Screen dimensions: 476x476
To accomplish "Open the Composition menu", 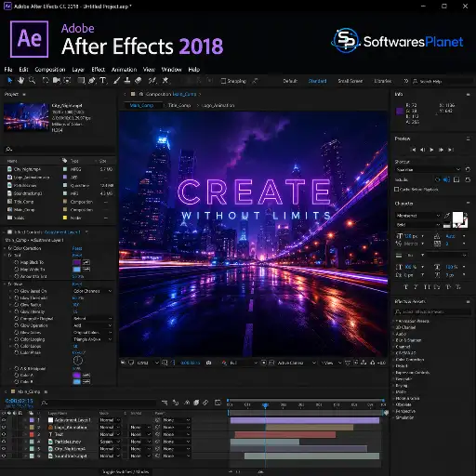I will point(50,70).
